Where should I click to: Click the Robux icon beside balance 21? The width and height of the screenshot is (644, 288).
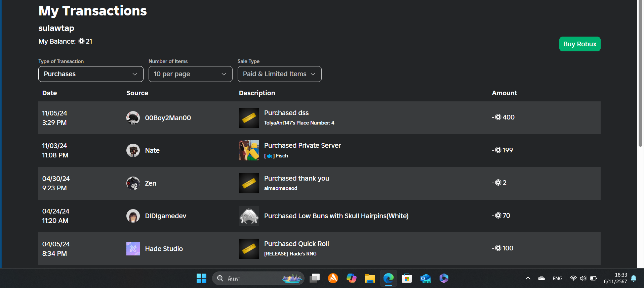pyautogui.click(x=82, y=41)
